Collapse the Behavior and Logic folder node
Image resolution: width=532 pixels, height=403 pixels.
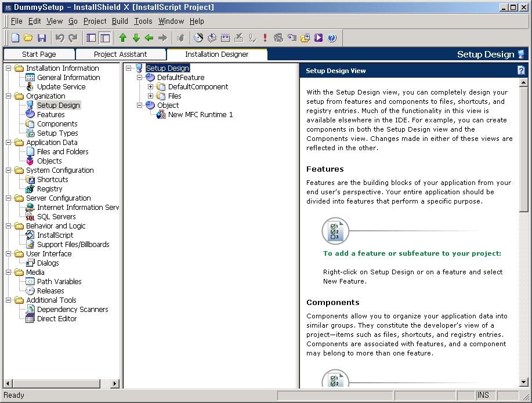[9, 226]
